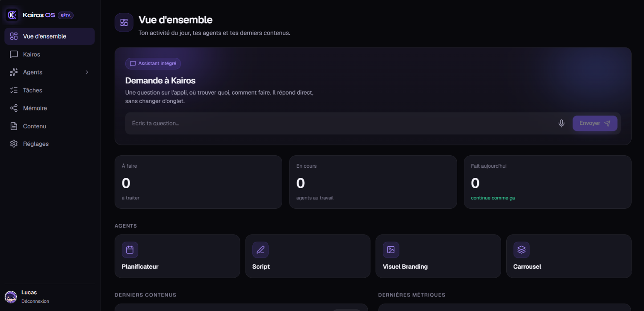Expand the Agents submenu chevron

87,72
